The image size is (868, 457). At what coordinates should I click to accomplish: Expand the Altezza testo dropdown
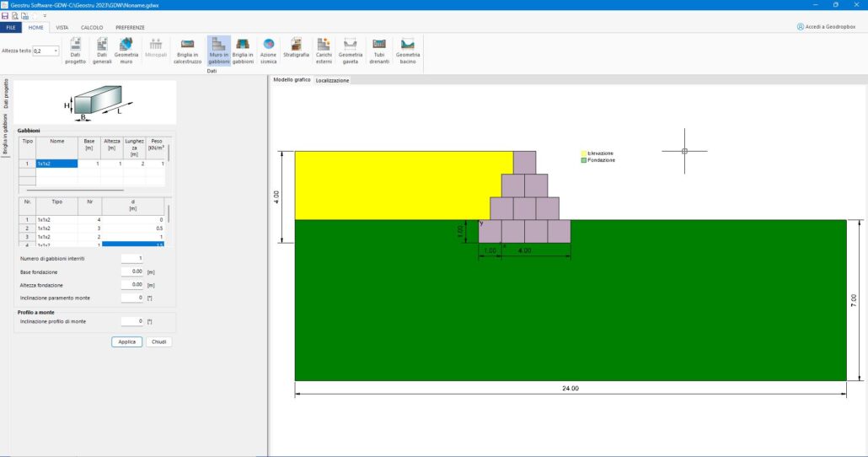pos(56,51)
